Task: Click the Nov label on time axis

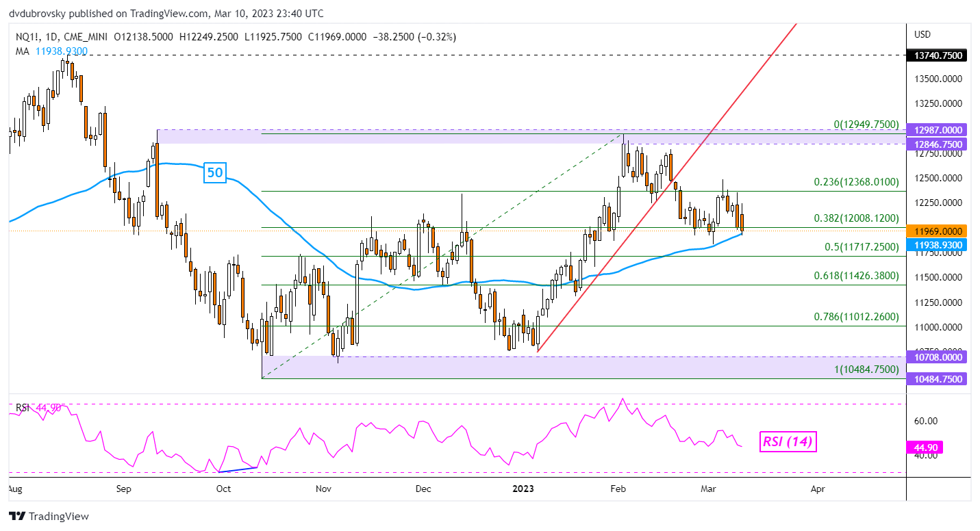Action: 324,489
